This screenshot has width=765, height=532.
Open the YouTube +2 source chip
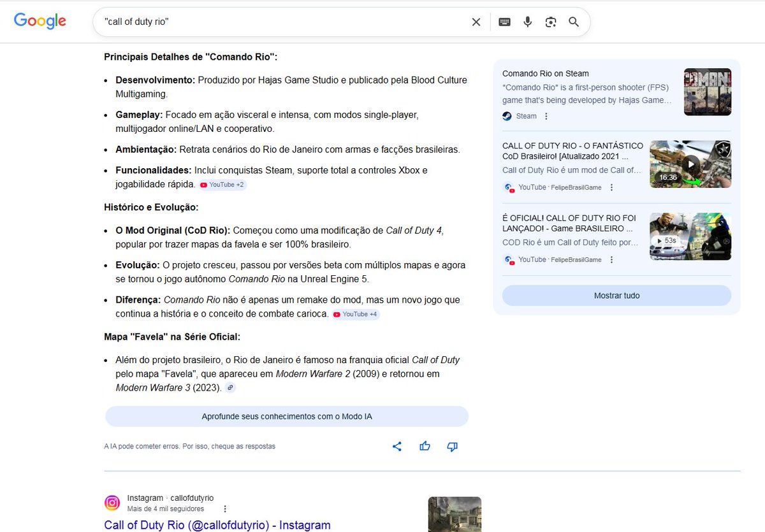pos(222,185)
